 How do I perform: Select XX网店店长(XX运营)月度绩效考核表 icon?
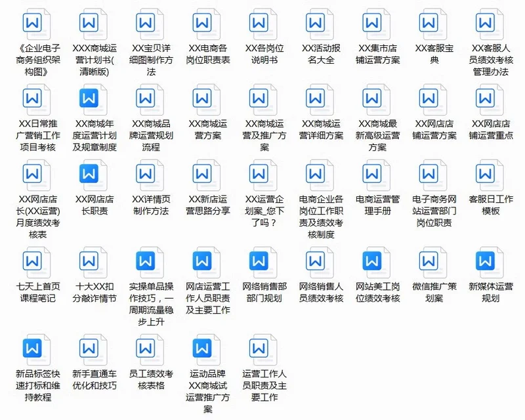click(37, 175)
